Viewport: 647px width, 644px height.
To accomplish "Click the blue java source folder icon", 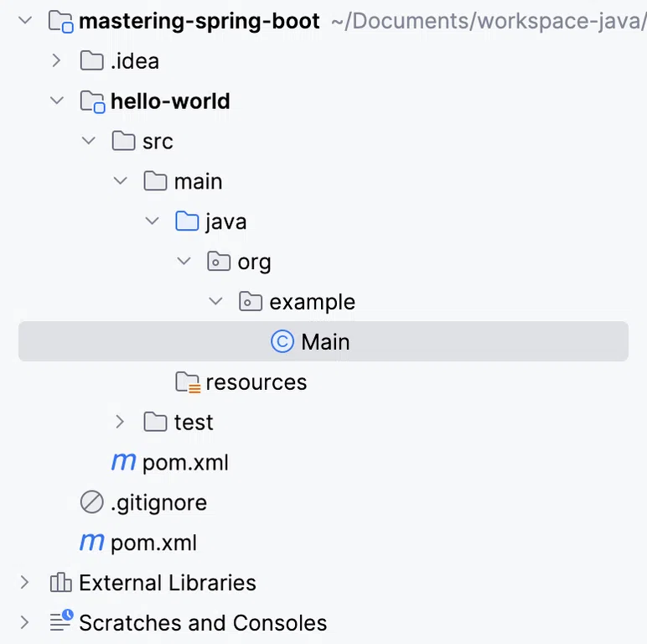I will pyautogui.click(x=187, y=221).
